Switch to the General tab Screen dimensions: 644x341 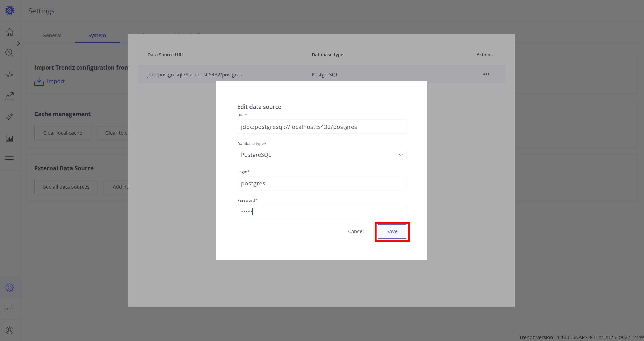[52, 35]
